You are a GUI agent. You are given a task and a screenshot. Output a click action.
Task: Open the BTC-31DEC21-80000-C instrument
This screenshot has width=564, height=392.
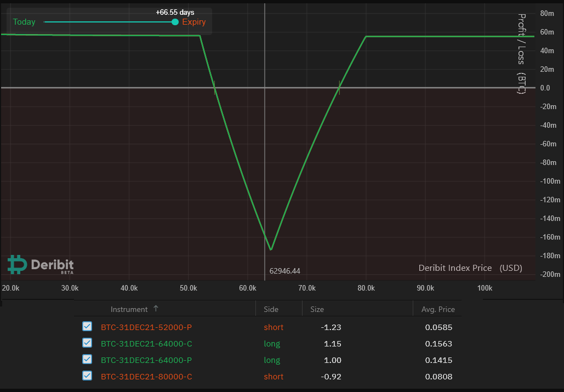[146, 377]
